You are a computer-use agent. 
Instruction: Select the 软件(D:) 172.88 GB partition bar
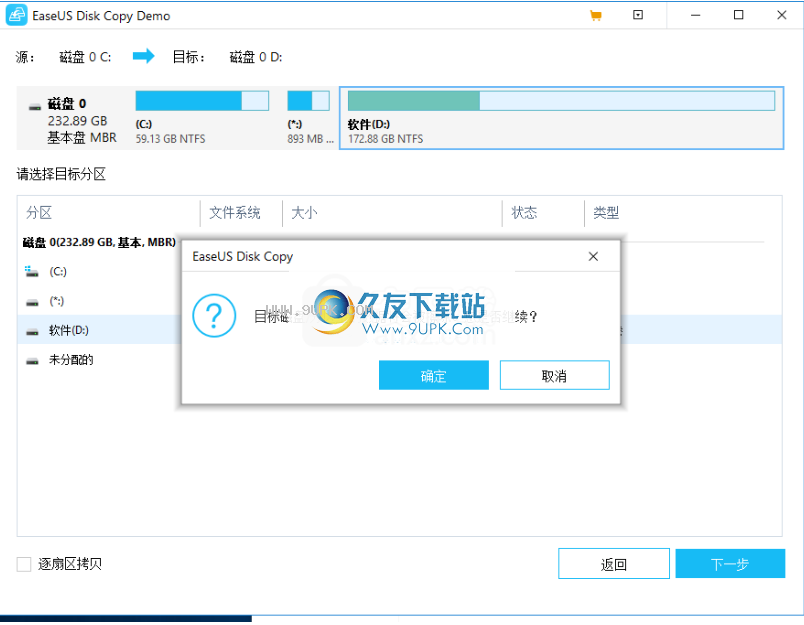coord(561,100)
